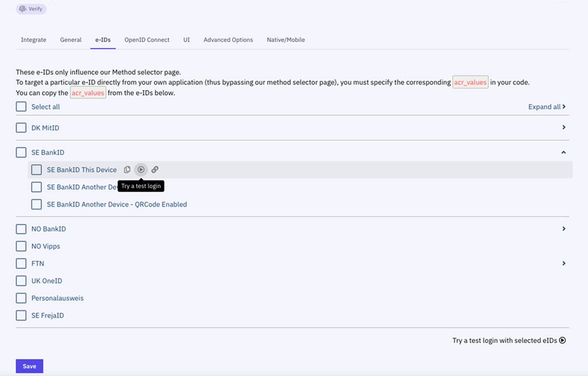This screenshot has height=376, width=588.
Task: Go to the Native/Mobile tab
Action: 285,40
